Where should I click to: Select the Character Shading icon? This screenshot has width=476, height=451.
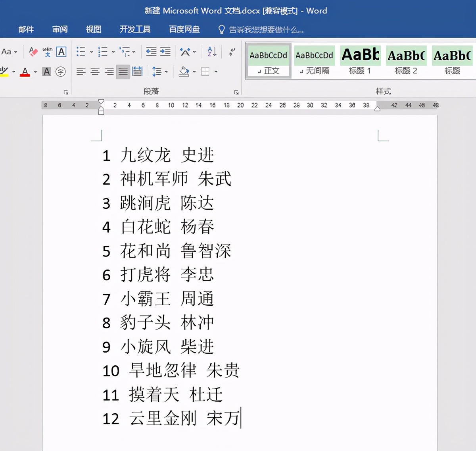tap(46, 72)
